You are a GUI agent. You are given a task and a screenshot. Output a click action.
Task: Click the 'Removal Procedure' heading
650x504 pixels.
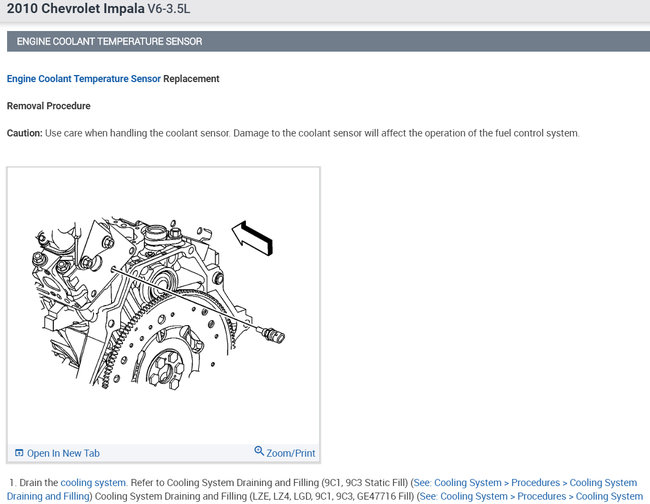coord(49,106)
